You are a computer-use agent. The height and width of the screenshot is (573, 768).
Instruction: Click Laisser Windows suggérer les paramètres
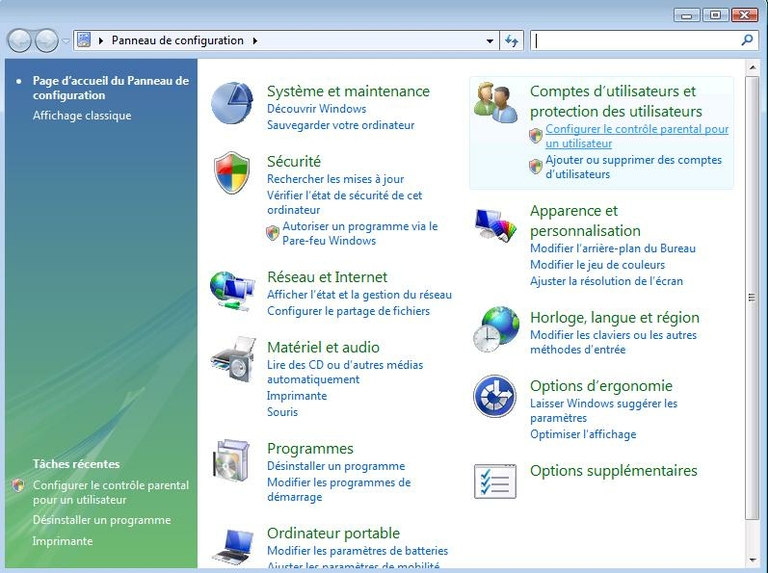pyautogui.click(x=603, y=411)
